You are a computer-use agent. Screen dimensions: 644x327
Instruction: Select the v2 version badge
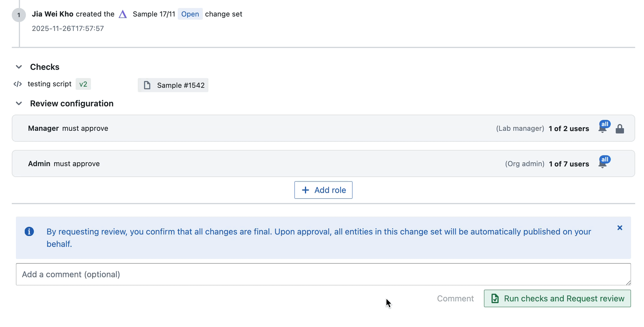[83, 84]
